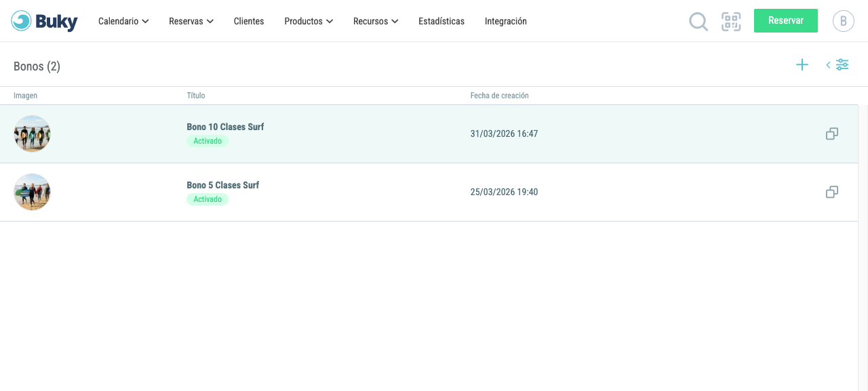
Task: Add a new bono with plus icon
Action: pyautogui.click(x=802, y=65)
